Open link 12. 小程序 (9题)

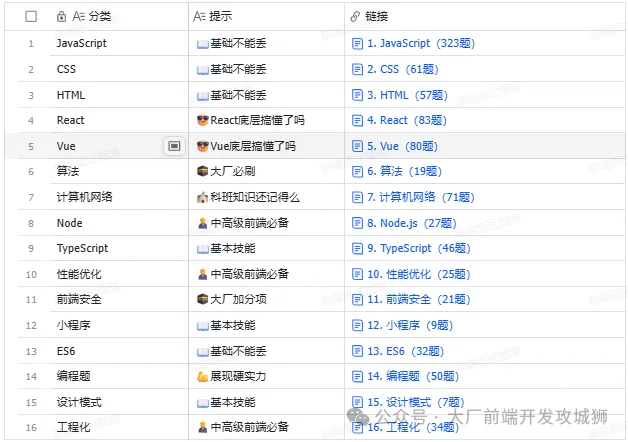410,325
